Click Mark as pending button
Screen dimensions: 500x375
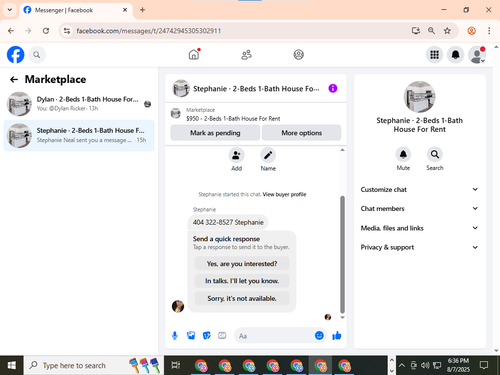click(x=215, y=133)
